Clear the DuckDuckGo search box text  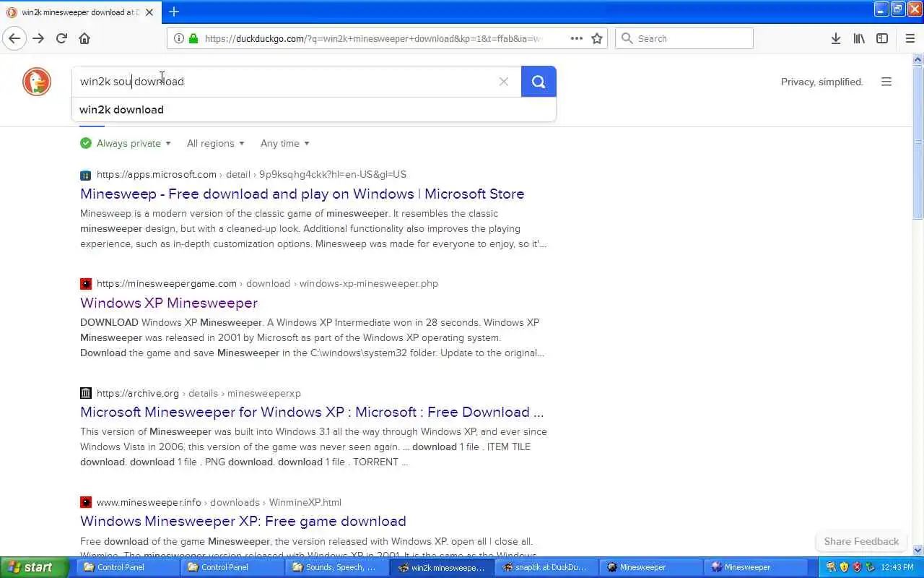(504, 82)
